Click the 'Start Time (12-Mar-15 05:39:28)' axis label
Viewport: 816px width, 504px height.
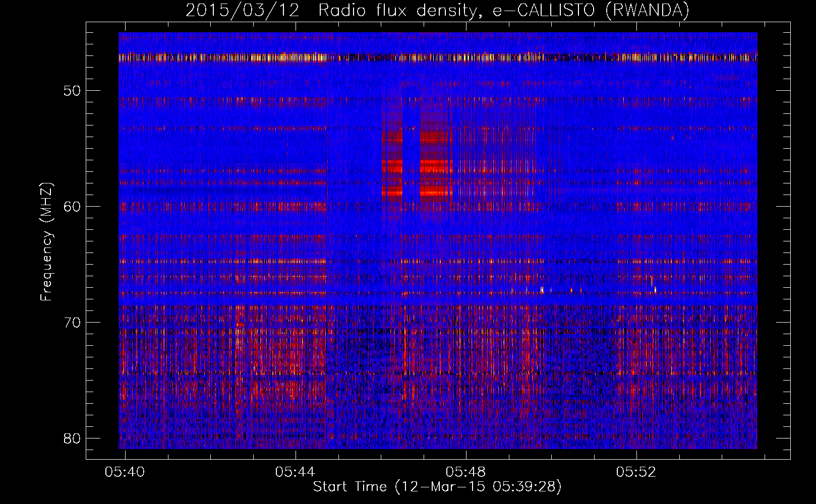coord(437,487)
